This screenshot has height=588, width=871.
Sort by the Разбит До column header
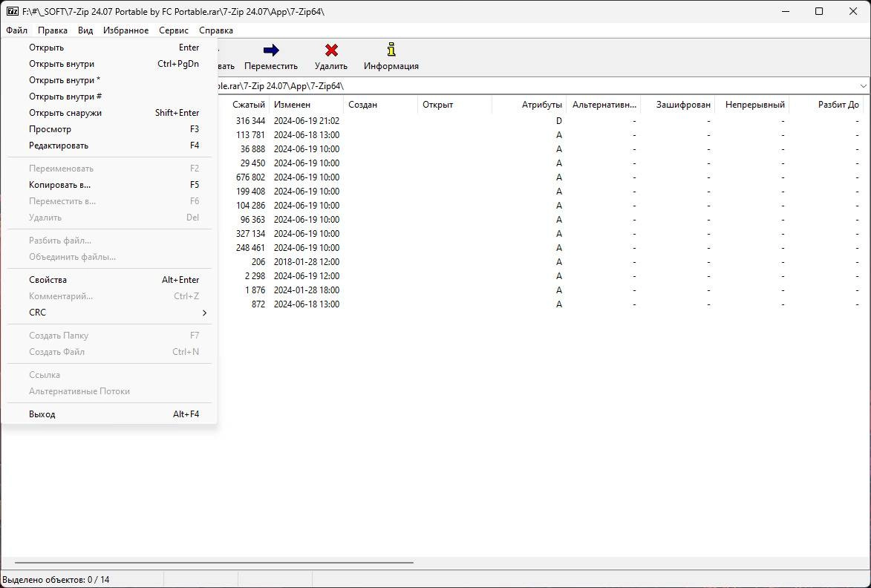pos(826,105)
